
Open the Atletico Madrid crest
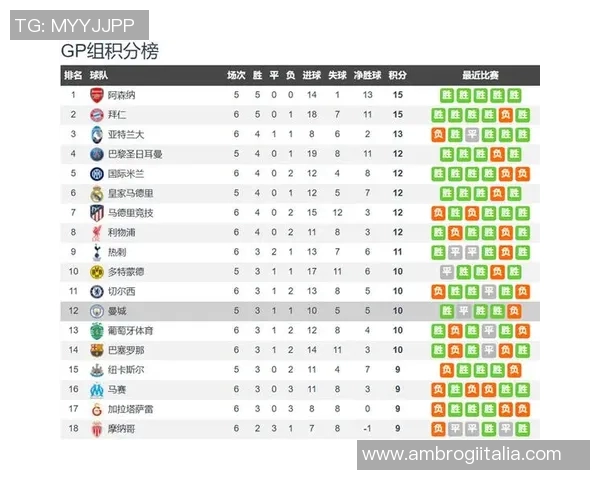[x=96, y=213]
